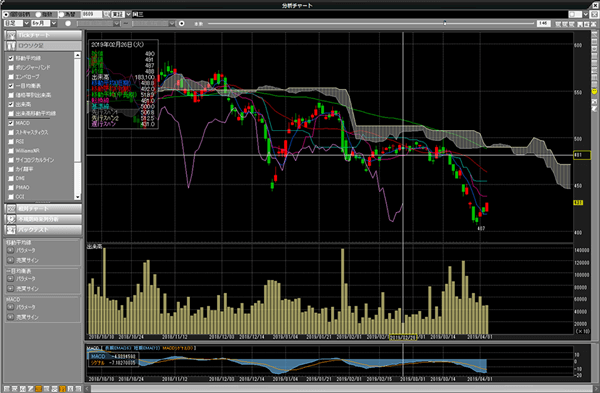
Task: Click the indicator list scrollbar down arrow
Action: [x=77, y=197]
